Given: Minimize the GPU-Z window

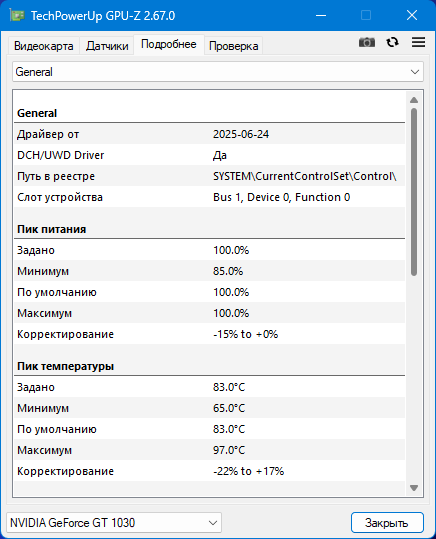Looking at the screenshot, I should tap(321, 15).
